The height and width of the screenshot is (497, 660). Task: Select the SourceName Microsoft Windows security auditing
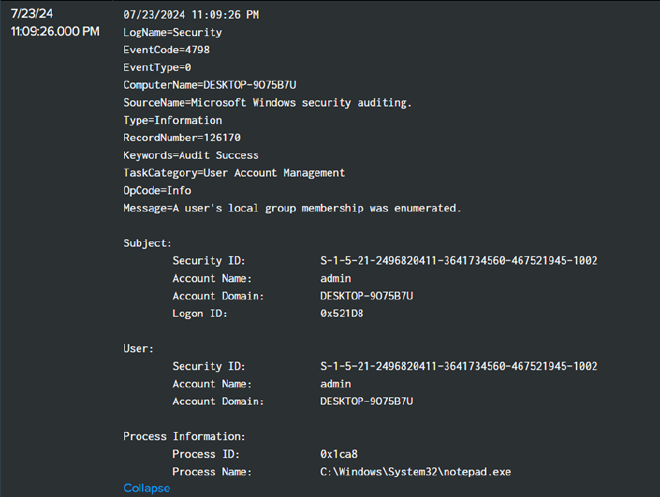point(267,103)
